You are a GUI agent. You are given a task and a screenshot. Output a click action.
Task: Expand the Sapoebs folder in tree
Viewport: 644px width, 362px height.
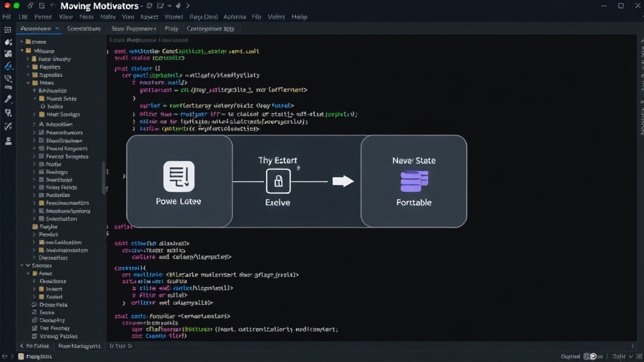(x=28, y=75)
